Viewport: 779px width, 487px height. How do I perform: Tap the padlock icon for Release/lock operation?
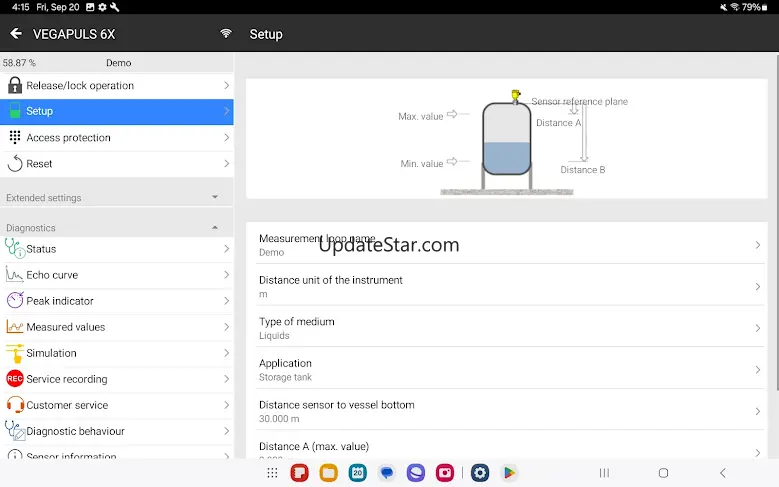pos(15,85)
